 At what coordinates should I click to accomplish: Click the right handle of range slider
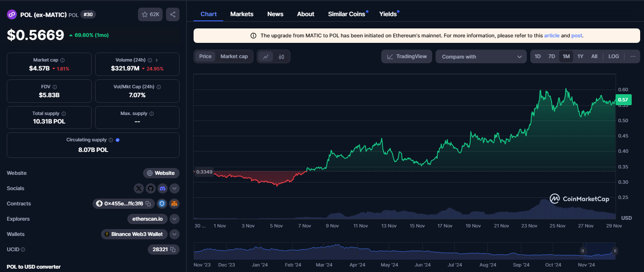click(x=615, y=251)
